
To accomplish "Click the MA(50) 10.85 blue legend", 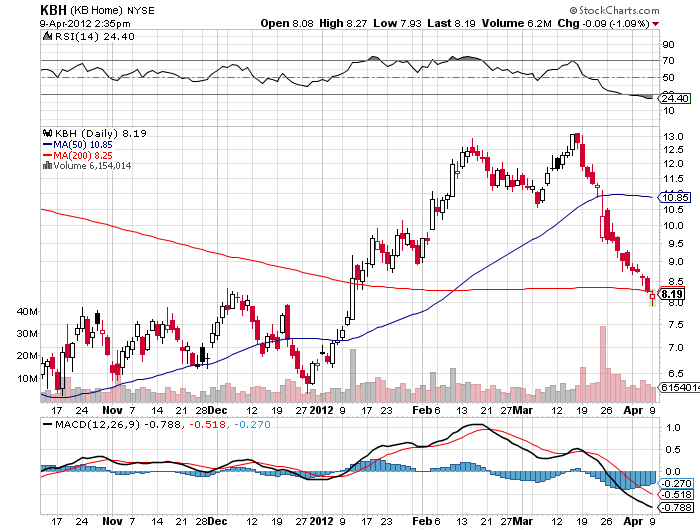I will coord(78,145).
